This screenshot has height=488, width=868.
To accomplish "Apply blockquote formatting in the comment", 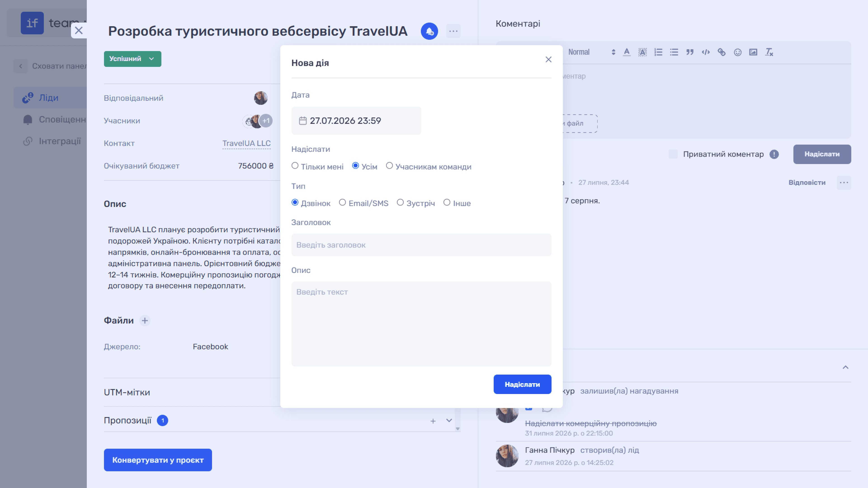I will point(690,52).
